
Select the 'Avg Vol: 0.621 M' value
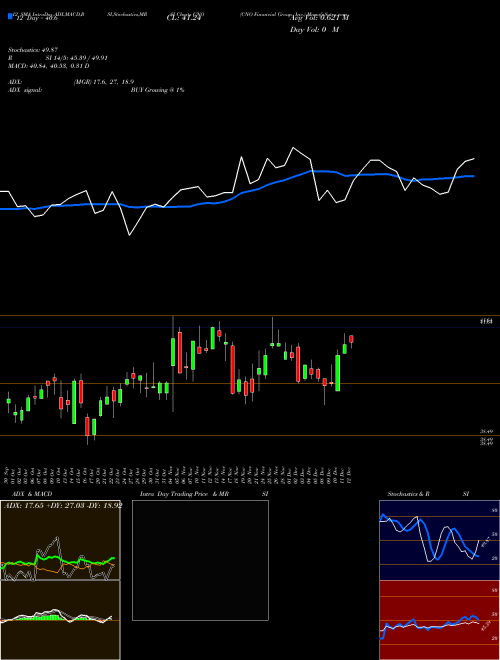tap(319, 18)
